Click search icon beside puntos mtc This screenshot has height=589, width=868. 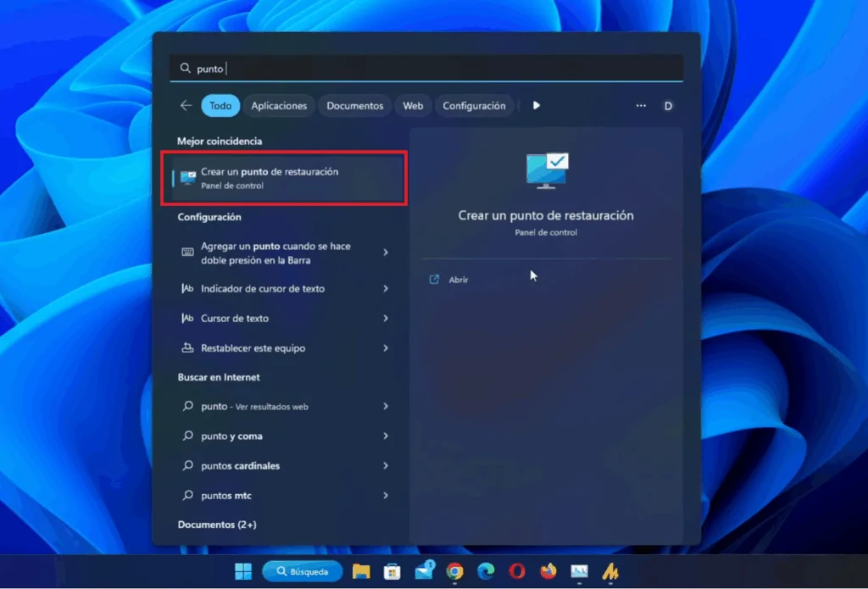(x=187, y=496)
